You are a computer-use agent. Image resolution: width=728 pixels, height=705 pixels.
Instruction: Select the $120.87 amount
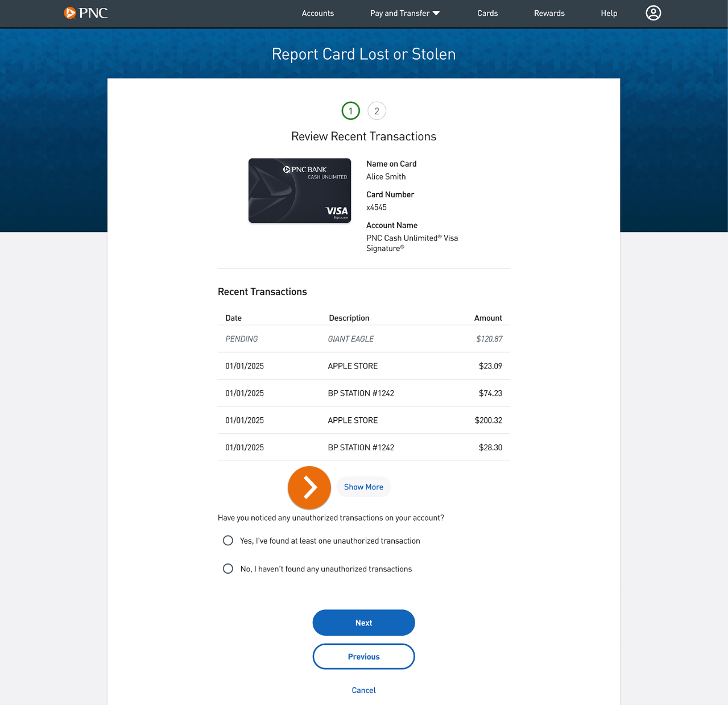tap(489, 339)
